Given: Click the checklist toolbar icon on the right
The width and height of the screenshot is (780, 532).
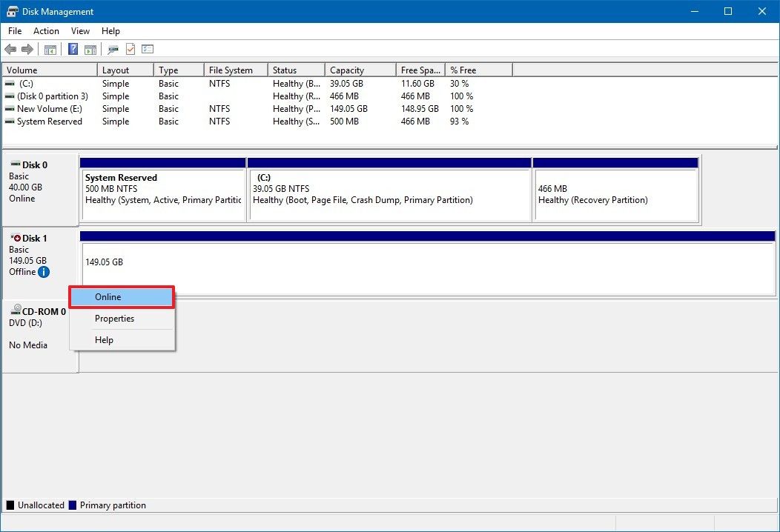Looking at the screenshot, I should (x=148, y=49).
